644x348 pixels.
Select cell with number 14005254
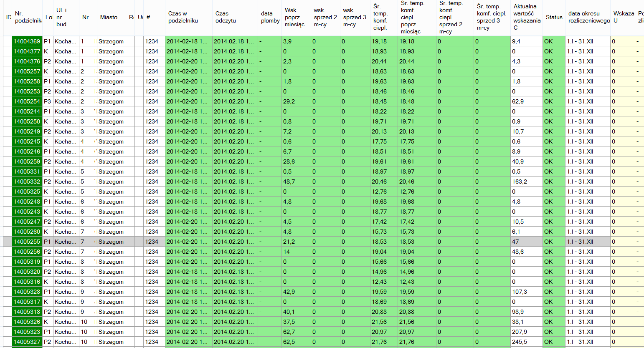click(x=27, y=101)
